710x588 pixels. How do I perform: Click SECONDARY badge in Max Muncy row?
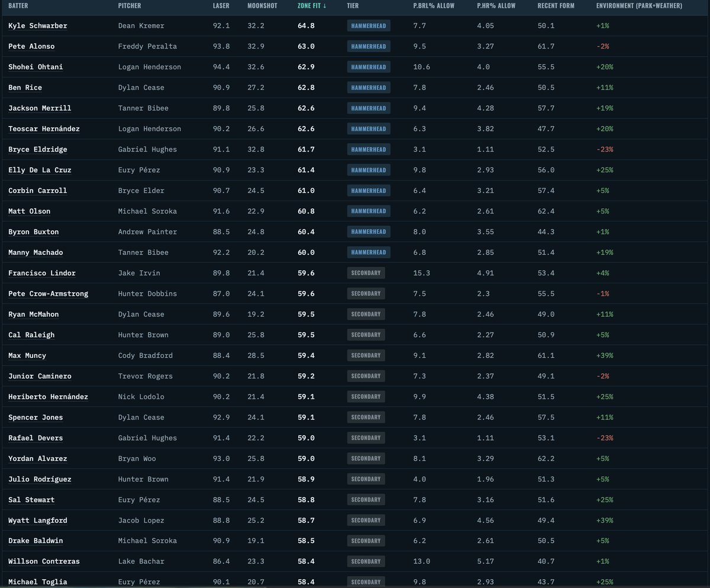[366, 356]
